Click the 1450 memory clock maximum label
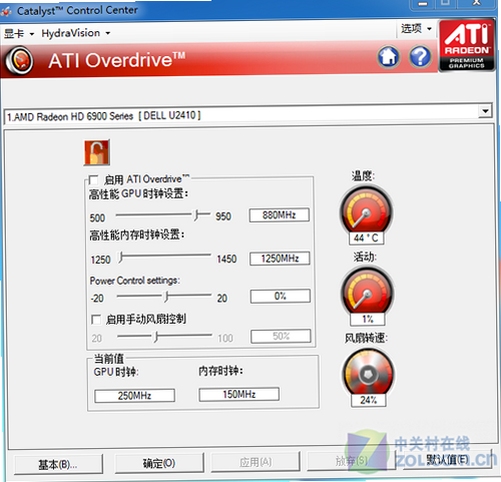This screenshot has height=482, width=501. [227, 259]
